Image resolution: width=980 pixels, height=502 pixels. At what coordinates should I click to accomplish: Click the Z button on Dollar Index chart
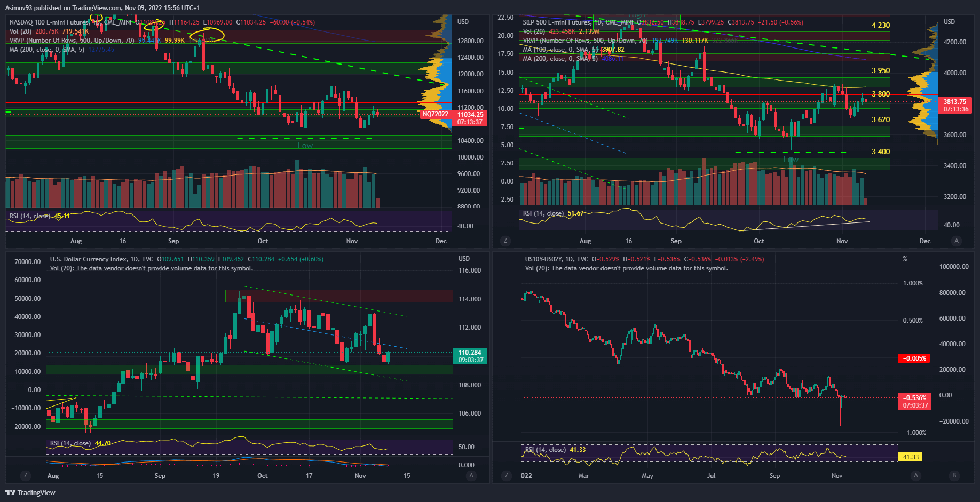(x=25, y=475)
